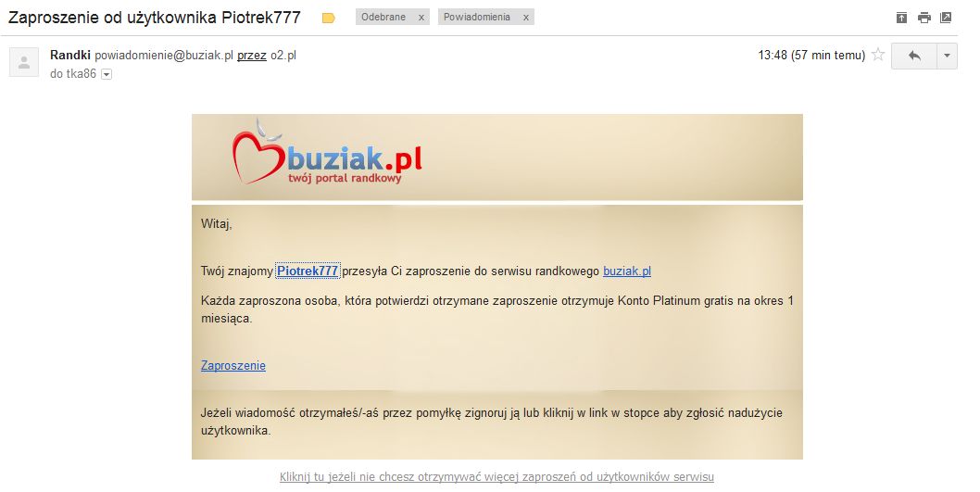
Task: Click the sender name Randki
Action: tap(70, 55)
